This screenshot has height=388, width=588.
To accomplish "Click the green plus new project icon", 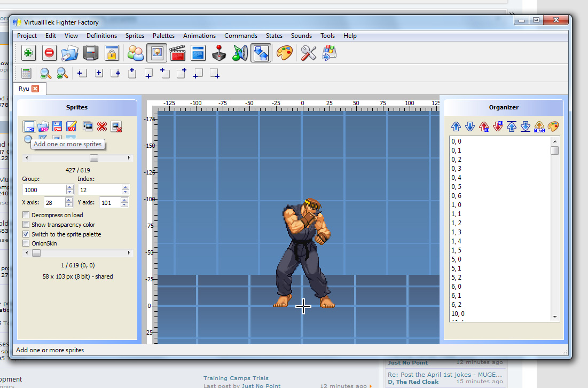I will pyautogui.click(x=28, y=53).
